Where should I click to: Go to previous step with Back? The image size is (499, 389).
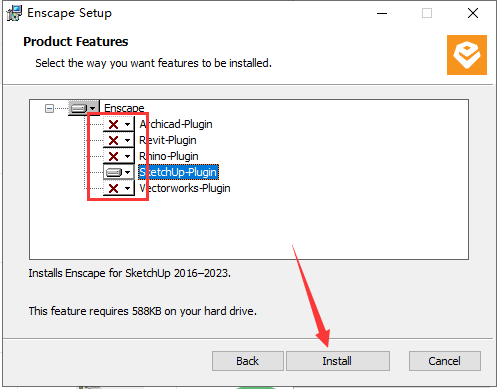(248, 361)
